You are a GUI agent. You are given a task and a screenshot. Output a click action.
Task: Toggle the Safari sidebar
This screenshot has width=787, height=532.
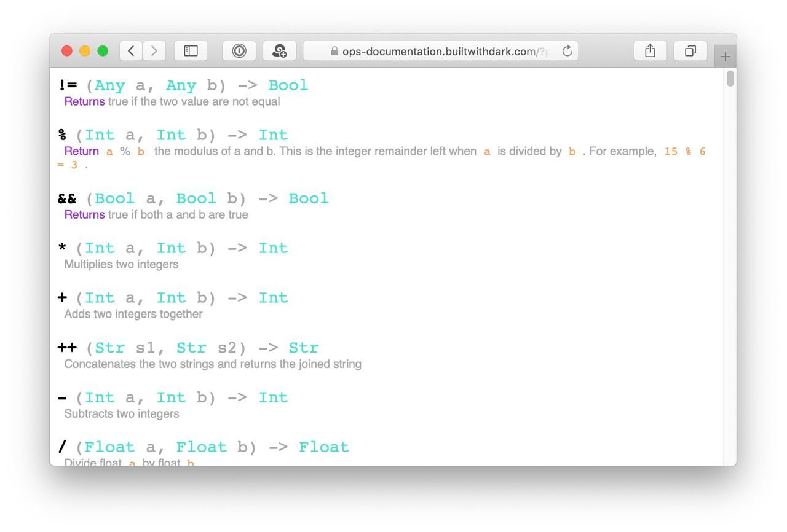(x=191, y=51)
